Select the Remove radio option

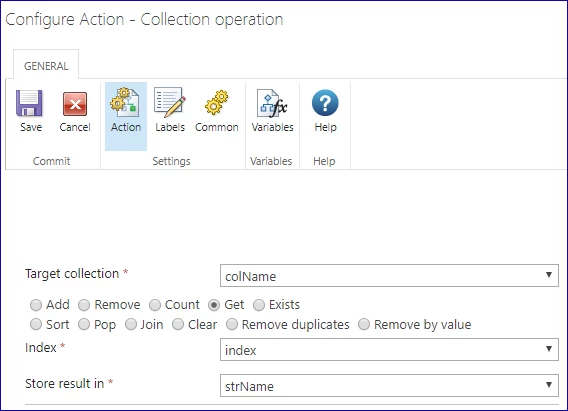click(x=84, y=305)
